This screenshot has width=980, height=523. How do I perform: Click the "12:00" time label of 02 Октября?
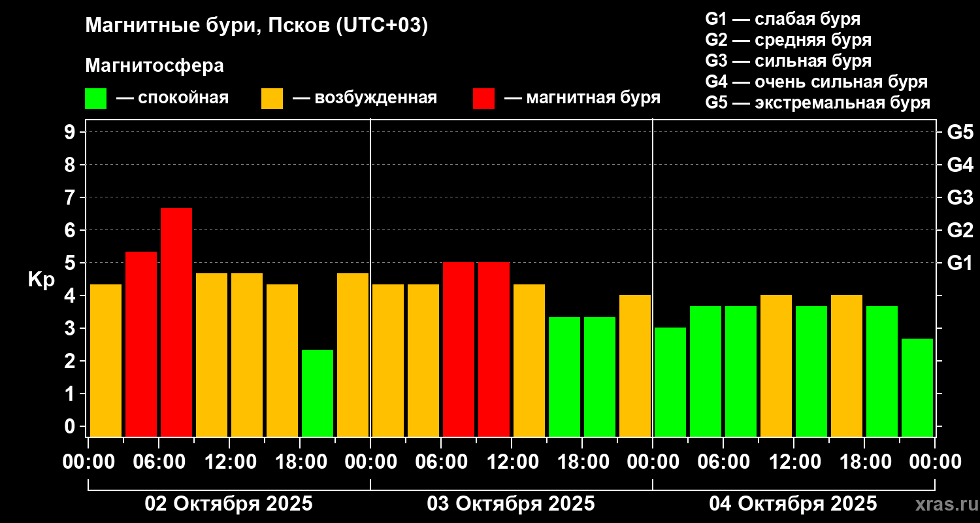229,462
